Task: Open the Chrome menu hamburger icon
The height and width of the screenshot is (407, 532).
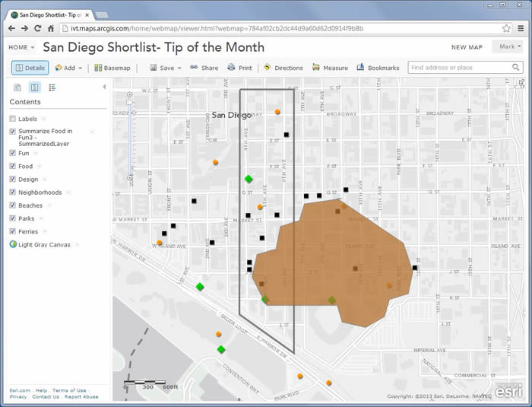Action: click(x=521, y=29)
